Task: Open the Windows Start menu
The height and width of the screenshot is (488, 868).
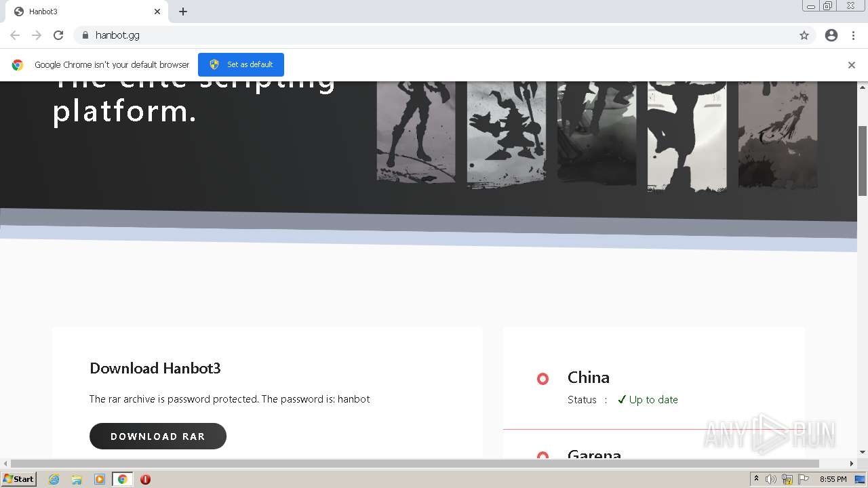Action: click(18, 479)
